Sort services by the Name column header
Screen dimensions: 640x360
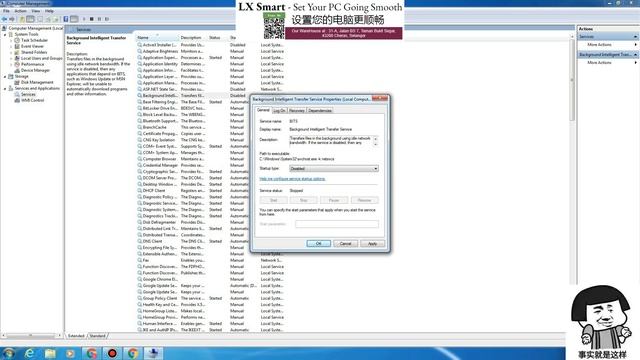click(157, 38)
